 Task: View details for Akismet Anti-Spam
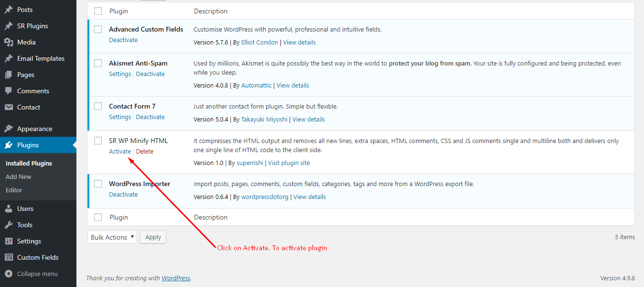pyautogui.click(x=293, y=85)
